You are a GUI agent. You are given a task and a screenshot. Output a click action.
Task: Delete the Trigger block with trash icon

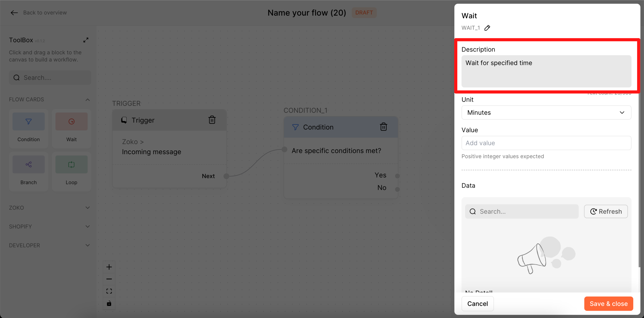(x=212, y=120)
